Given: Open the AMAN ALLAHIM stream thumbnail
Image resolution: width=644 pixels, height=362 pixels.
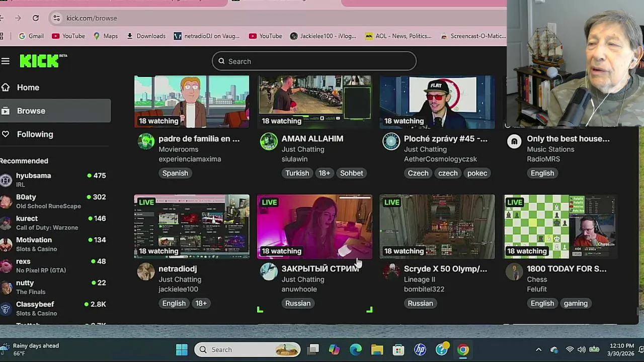Looking at the screenshot, I should point(314,102).
